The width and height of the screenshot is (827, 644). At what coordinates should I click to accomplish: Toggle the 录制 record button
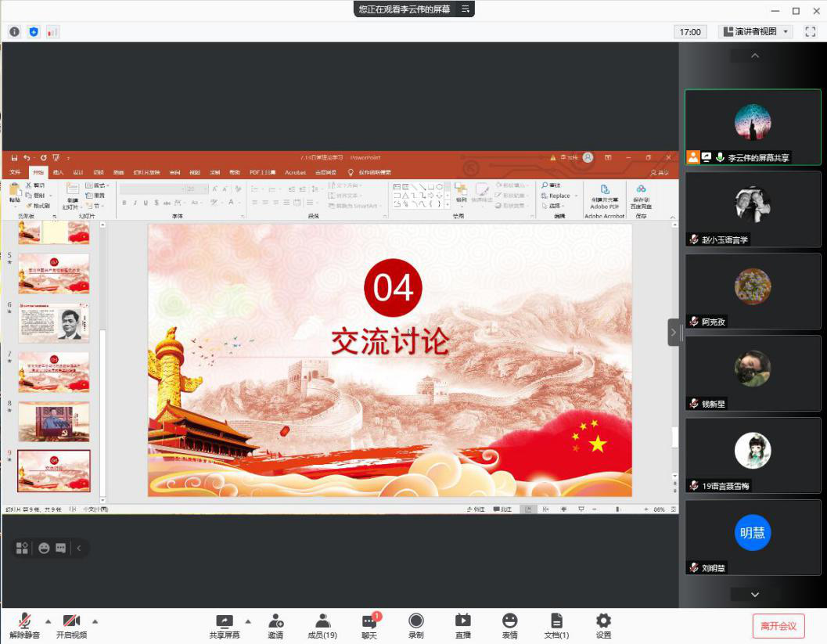point(416,626)
